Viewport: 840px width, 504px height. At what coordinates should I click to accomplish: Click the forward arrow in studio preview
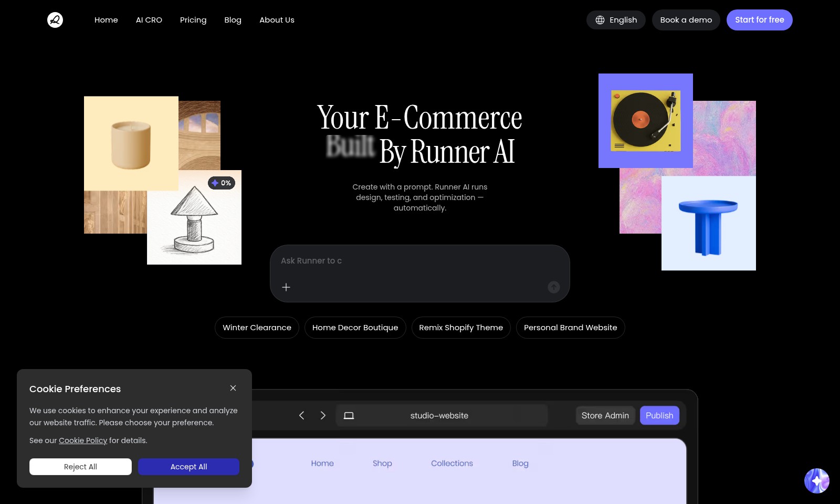click(x=323, y=415)
